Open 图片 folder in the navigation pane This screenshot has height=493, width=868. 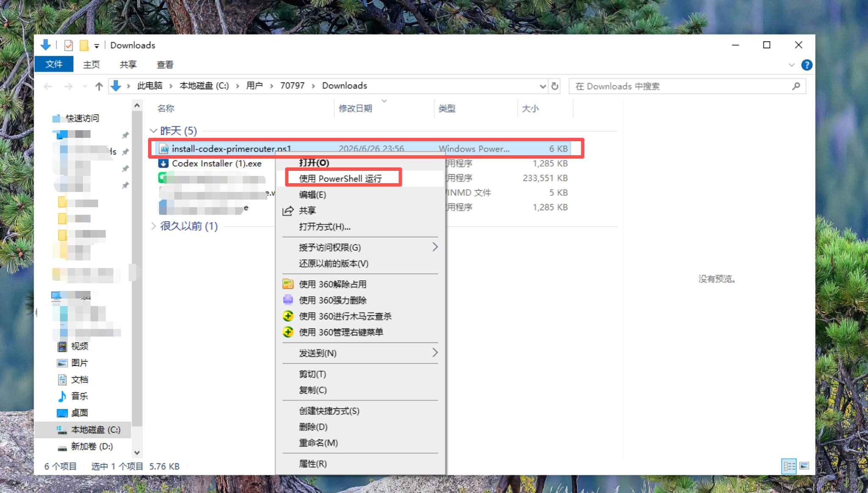[80, 363]
